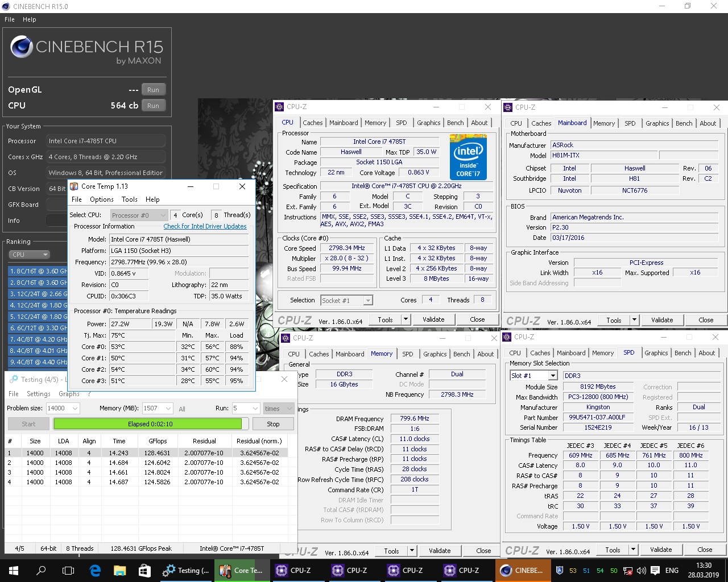The image size is (728, 582).
Task: Expand Tools arrow in CPU-Z Mainboard window
Action: (634, 320)
